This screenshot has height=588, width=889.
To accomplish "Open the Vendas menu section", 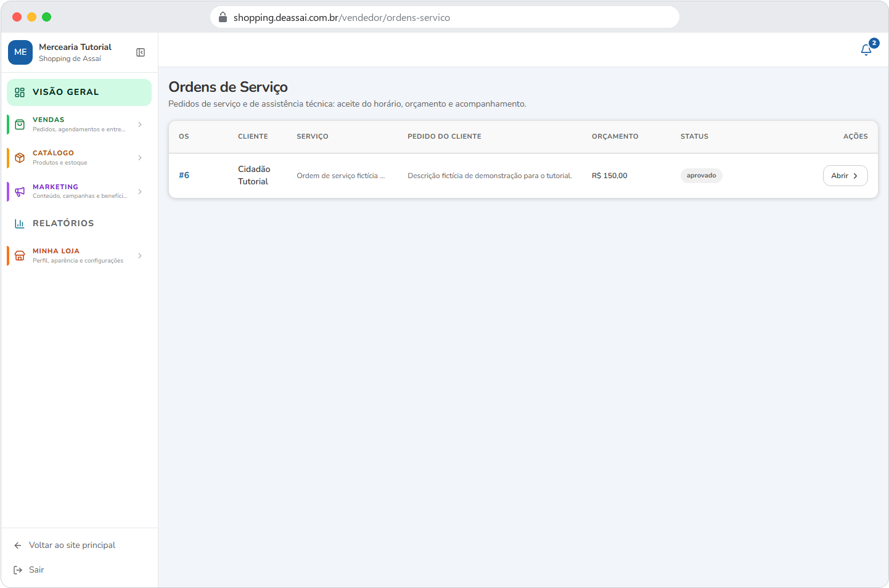I will (x=79, y=125).
